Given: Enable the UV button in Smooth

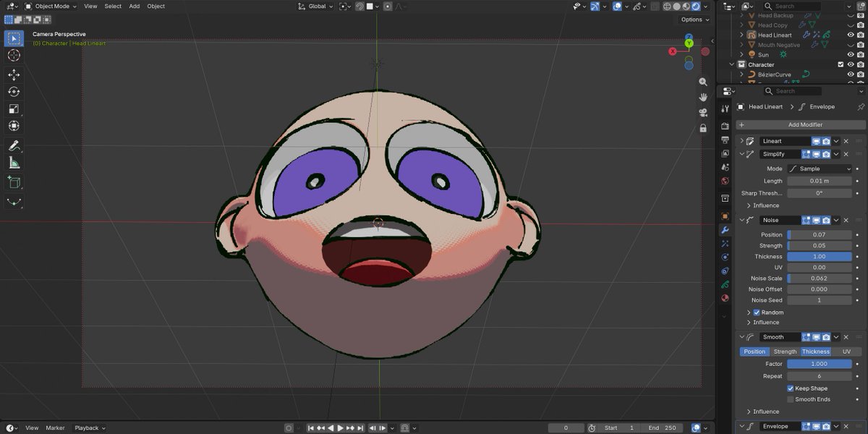Looking at the screenshot, I should (x=846, y=352).
